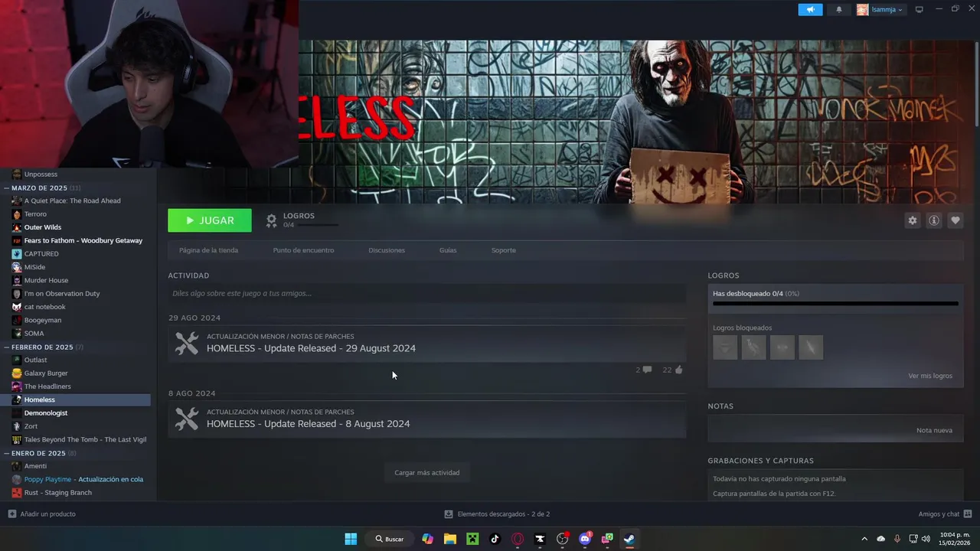
Task: Switch to Big Picture mode icon
Action: point(920,9)
